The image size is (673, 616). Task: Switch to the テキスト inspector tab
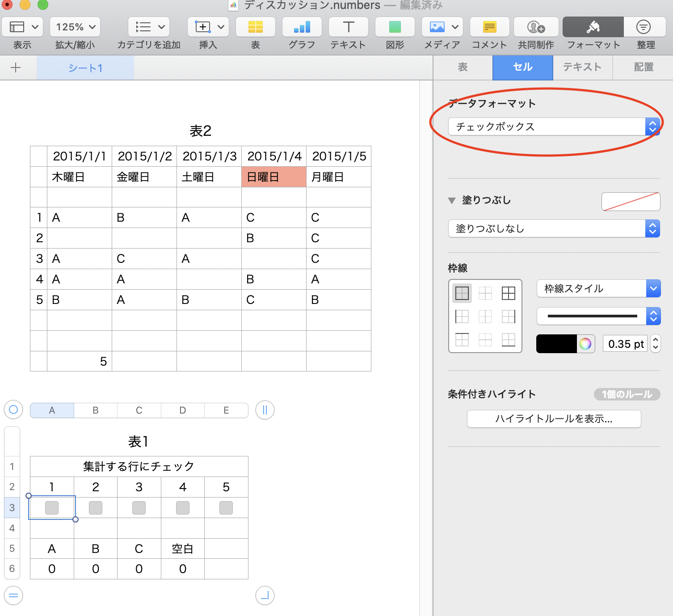(582, 68)
